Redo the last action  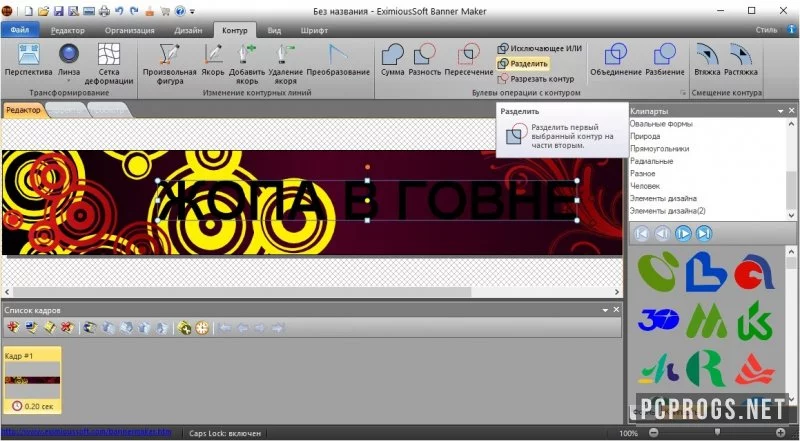point(134,11)
